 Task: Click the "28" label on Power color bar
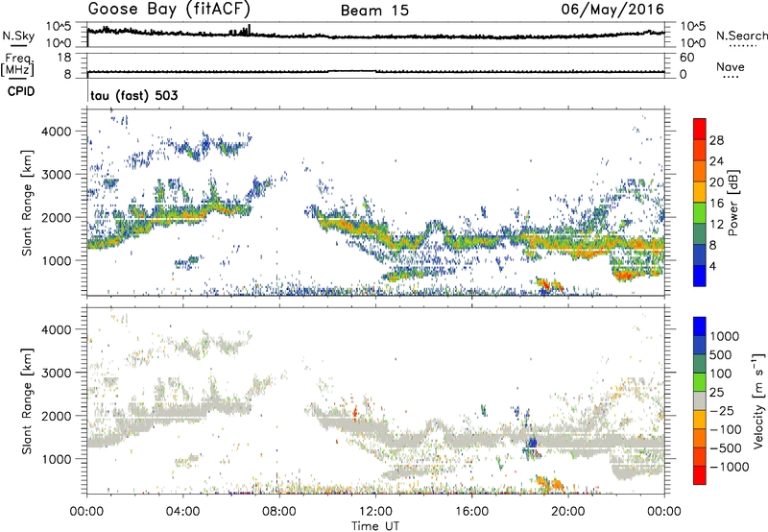(716, 140)
